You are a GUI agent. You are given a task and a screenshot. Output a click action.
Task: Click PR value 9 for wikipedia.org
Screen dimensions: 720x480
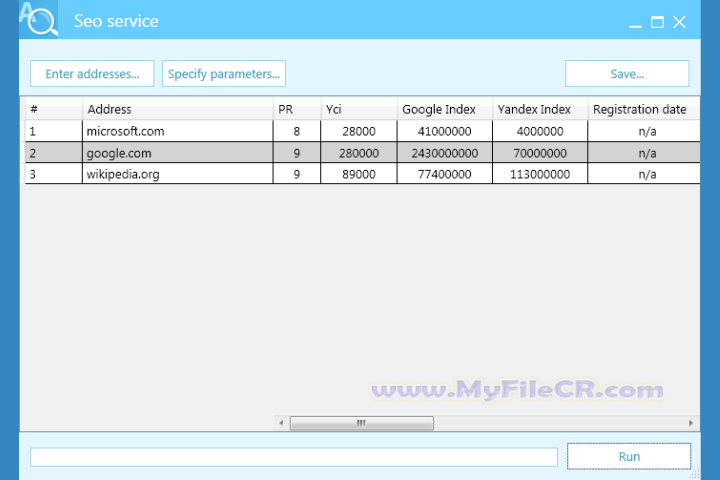click(x=297, y=174)
